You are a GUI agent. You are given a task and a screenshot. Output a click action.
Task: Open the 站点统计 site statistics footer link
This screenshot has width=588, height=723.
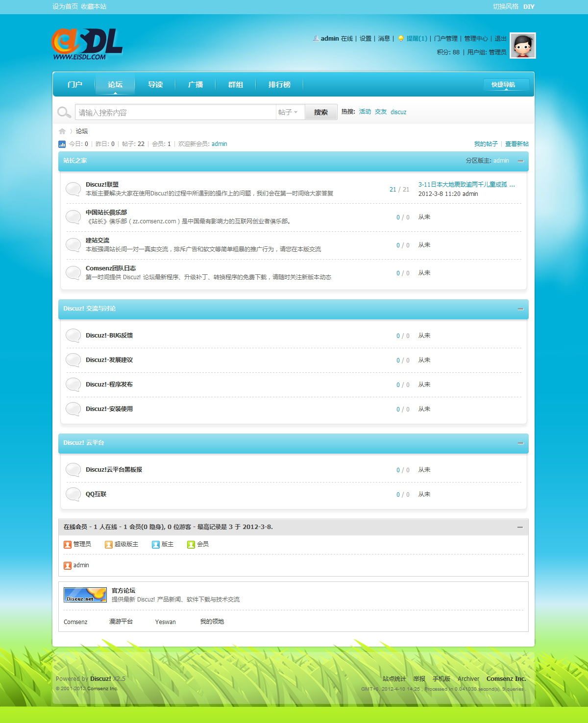394,679
